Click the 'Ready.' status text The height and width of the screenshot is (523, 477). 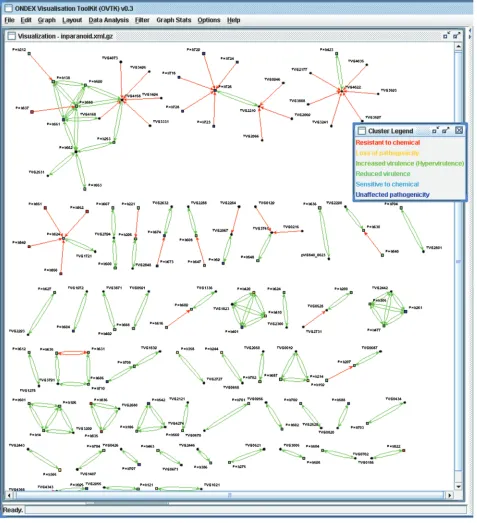[x=13, y=510]
